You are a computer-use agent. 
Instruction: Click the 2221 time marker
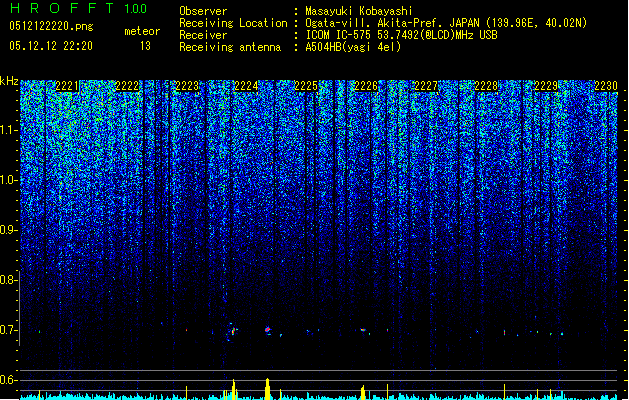click(x=67, y=86)
